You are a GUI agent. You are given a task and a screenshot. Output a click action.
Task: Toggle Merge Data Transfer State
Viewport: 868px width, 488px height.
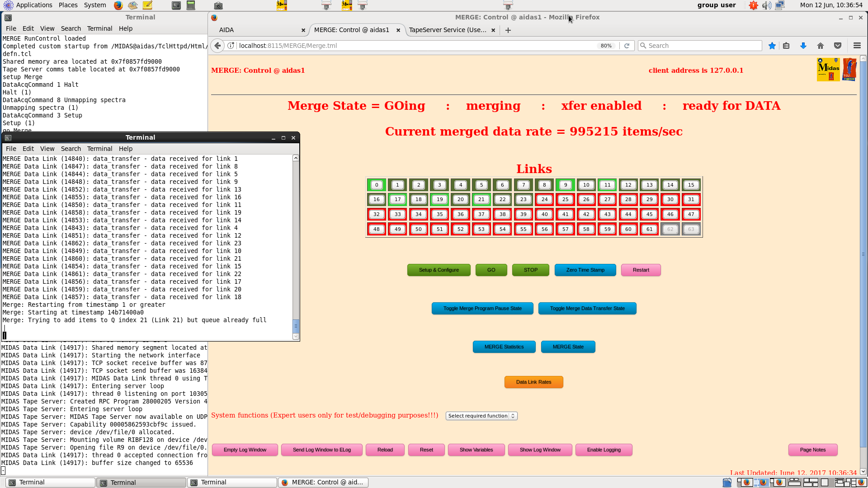pyautogui.click(x=587, y=308)
